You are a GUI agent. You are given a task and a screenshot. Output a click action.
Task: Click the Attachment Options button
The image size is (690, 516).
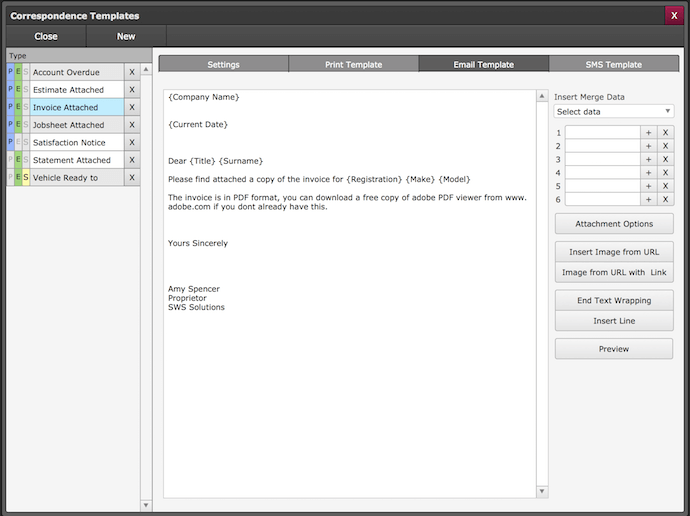click(614, 224)
